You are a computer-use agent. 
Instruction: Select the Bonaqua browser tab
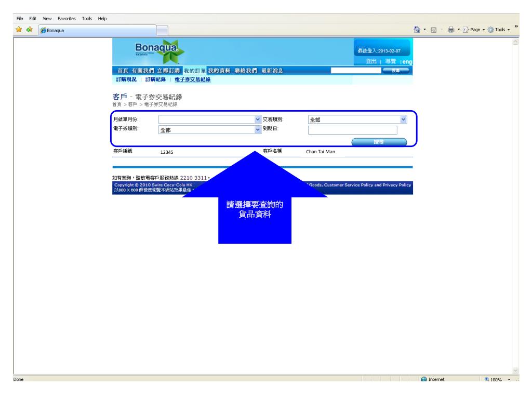tap(98, 30)
